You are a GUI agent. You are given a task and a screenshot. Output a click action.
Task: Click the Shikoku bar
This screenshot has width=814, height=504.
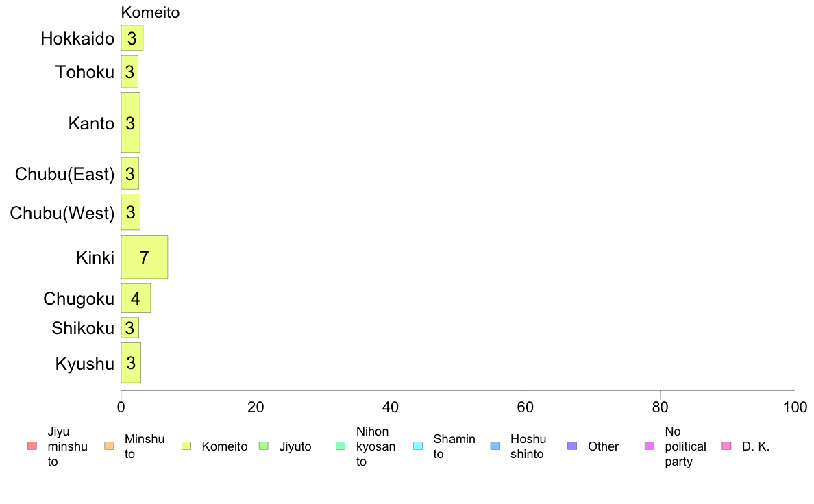point(129,327)
